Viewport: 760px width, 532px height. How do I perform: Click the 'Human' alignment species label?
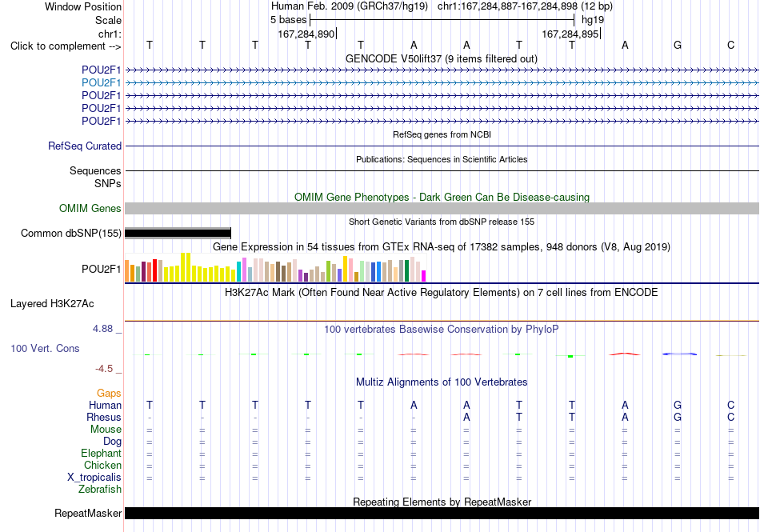click(105, 406)
